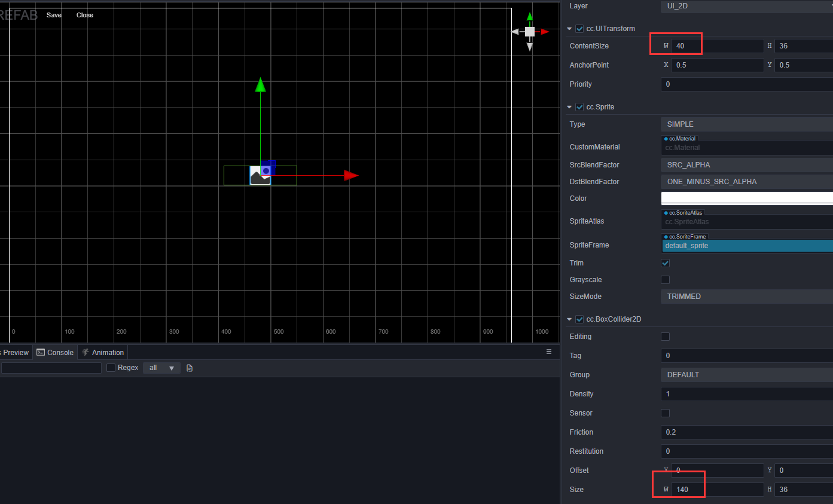Click the Friction value input field
Viewport: 833px width, 504px height.
747,432
